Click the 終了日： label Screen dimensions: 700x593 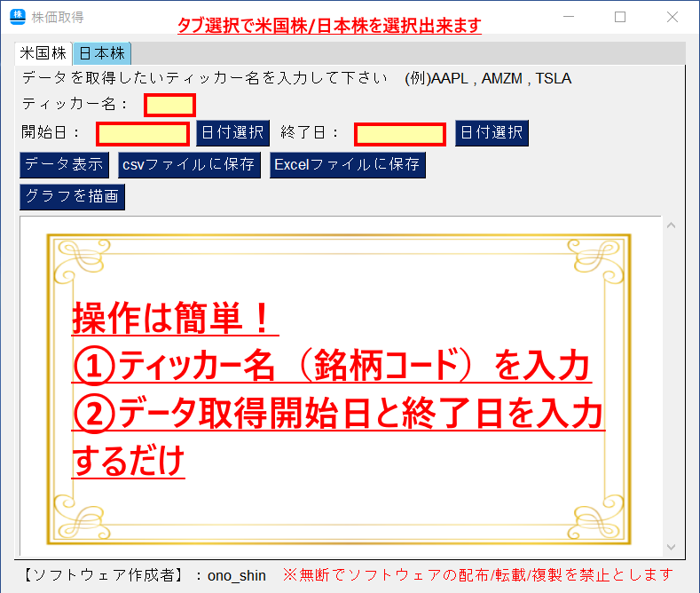point(310,132)
